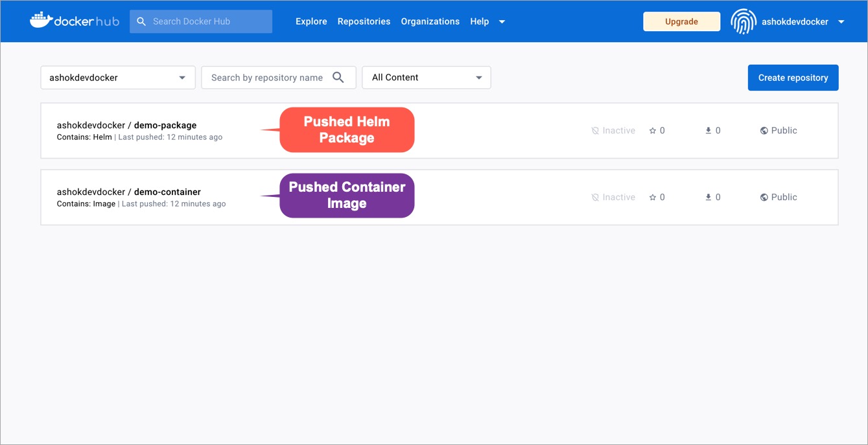Click the download icon for demo-package

point(709,131)
